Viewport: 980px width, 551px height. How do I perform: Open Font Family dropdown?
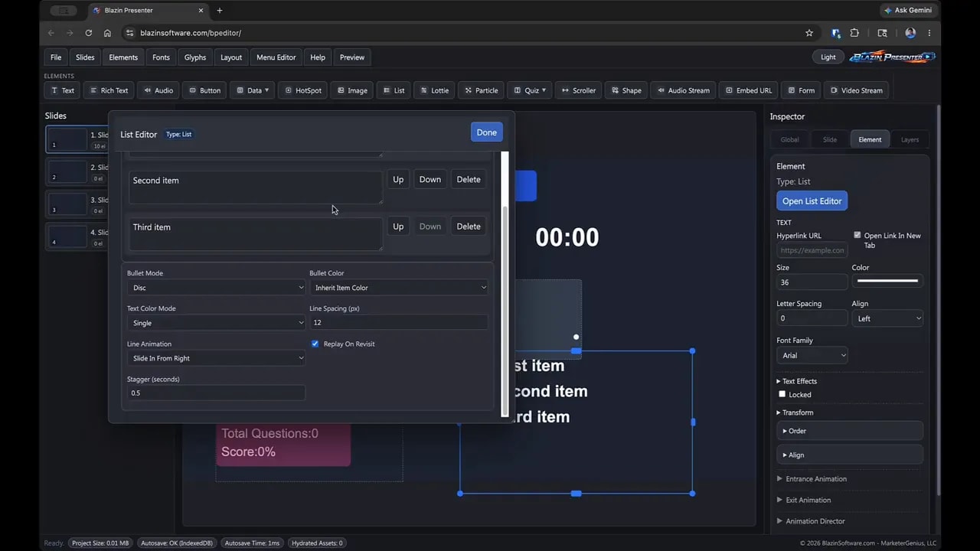[x=812, y=355]
